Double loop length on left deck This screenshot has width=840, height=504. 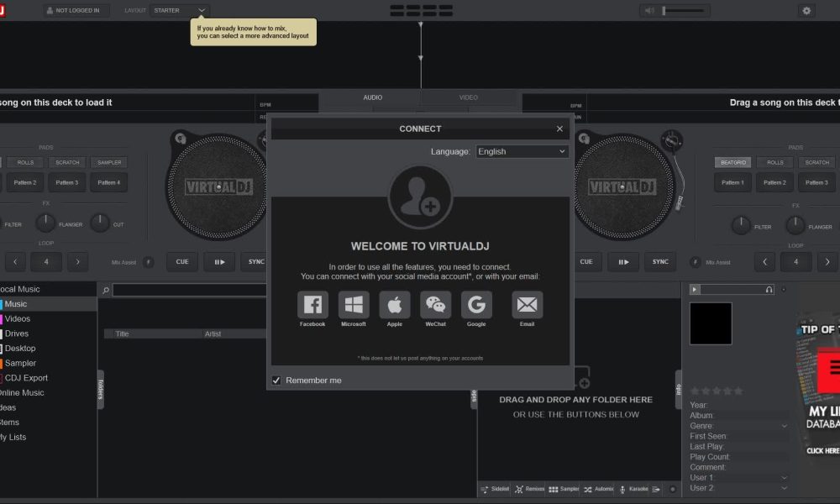tap(77, 262)
